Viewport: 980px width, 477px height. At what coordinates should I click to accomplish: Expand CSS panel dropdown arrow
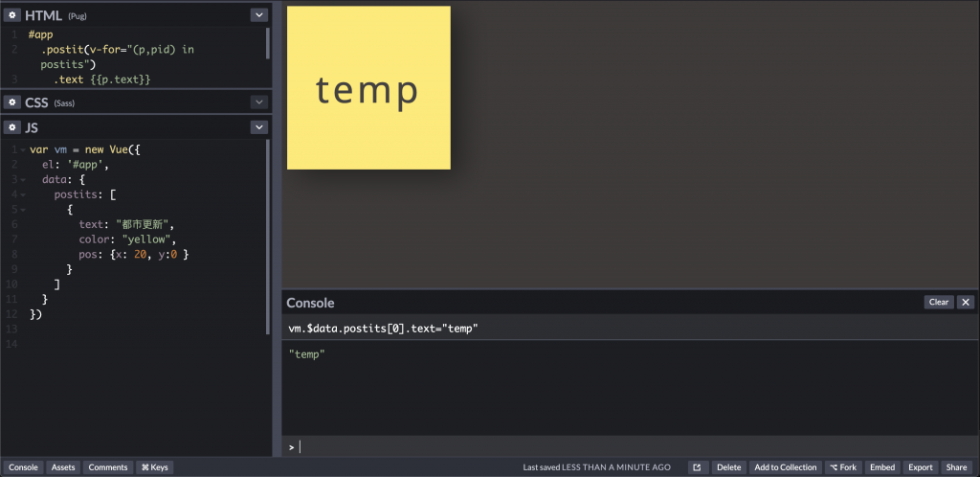[x=258, y=102]
